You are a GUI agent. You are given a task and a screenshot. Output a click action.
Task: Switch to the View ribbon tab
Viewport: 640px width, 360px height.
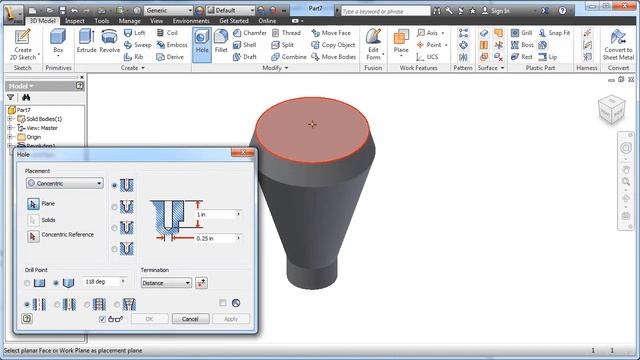click(156, 21)
